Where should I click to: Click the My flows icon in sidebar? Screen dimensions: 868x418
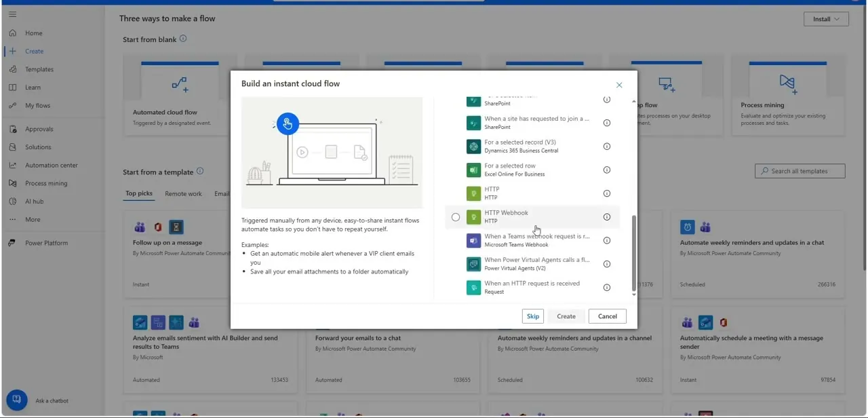[x=12, y=106]
